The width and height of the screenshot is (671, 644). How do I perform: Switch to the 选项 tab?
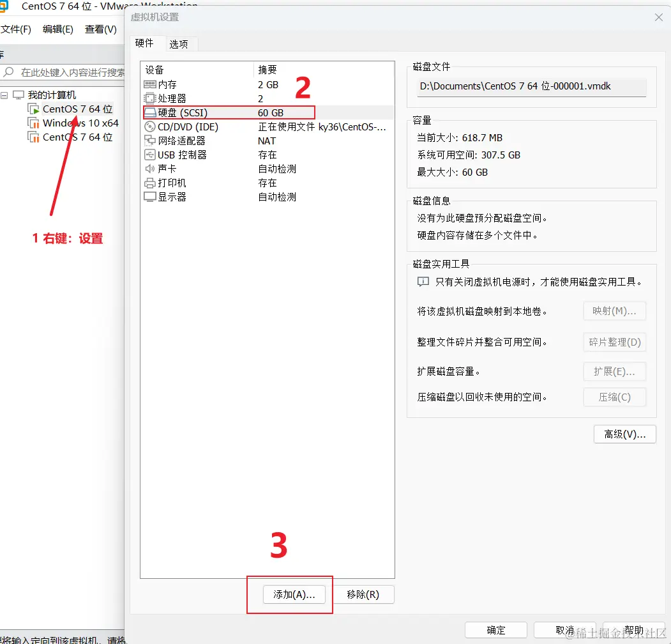[179, 44]
